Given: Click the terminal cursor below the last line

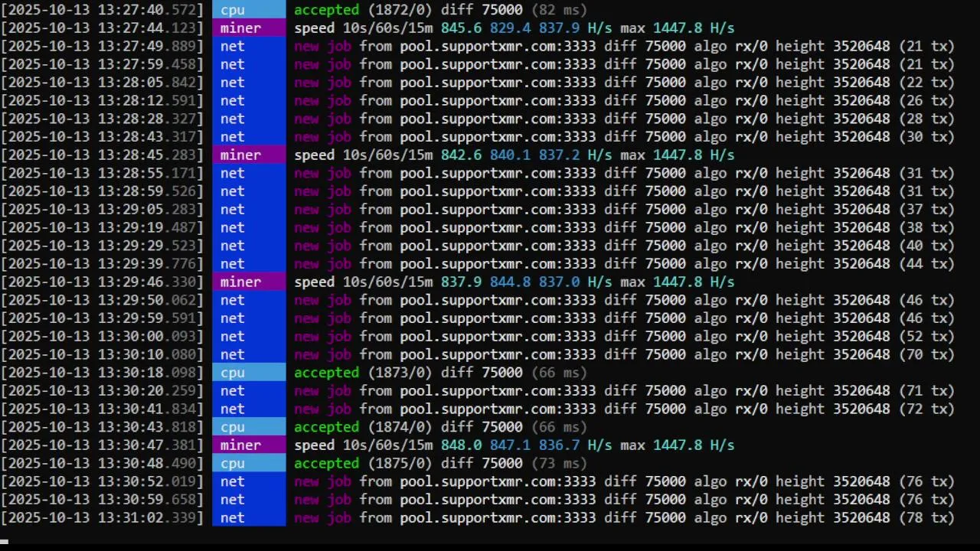Looking at the screenshot, I should click(x=4, y=541).
